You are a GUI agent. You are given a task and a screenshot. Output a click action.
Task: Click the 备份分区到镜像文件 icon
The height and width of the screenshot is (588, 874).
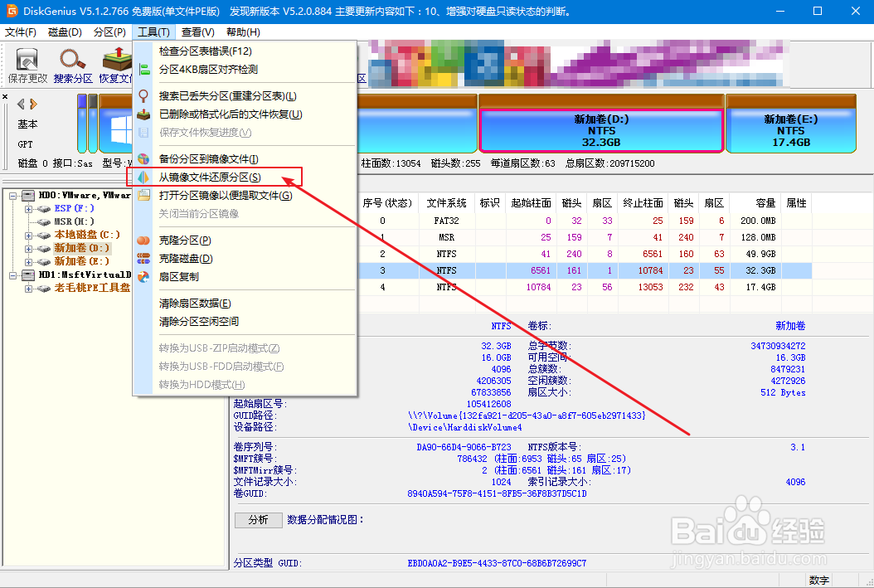[143, 159]
